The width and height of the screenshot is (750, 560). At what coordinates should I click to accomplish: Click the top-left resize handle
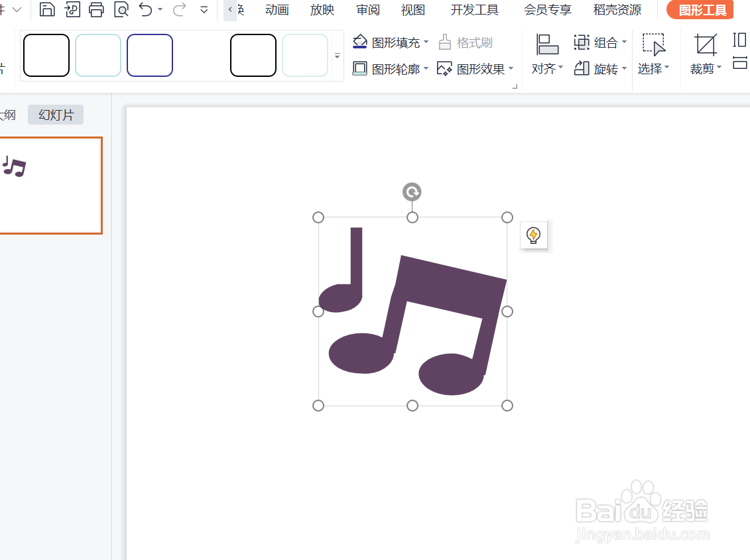pos(318,217)
